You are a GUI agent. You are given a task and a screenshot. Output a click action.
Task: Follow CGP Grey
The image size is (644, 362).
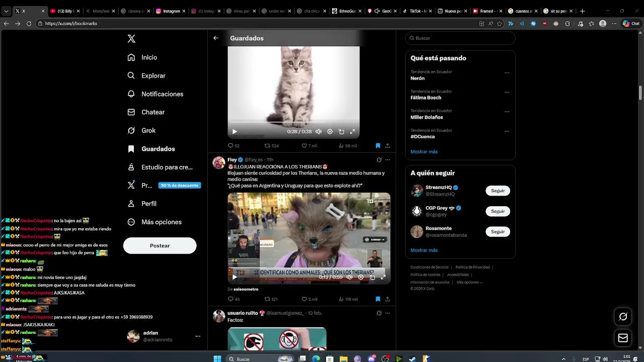[498, 211]
